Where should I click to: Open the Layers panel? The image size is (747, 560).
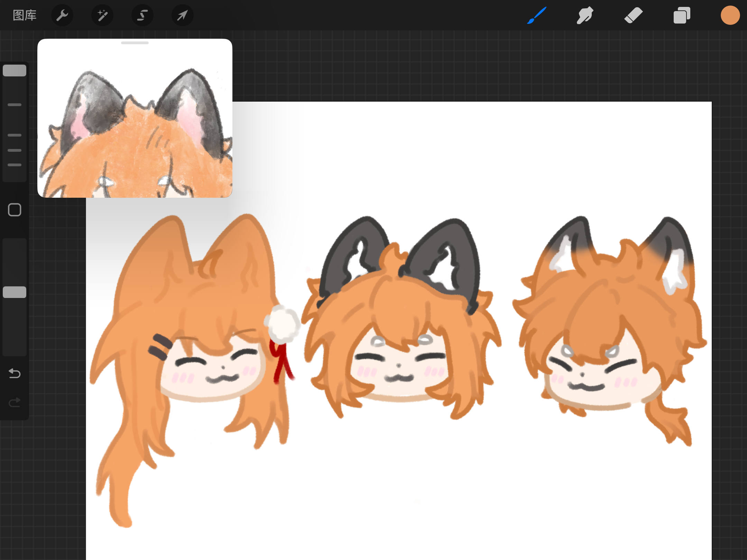pos(682,15)
